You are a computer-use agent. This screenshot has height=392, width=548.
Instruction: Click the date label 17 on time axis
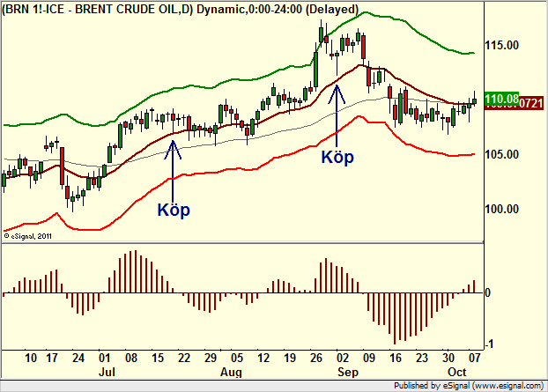click(52, 358)
